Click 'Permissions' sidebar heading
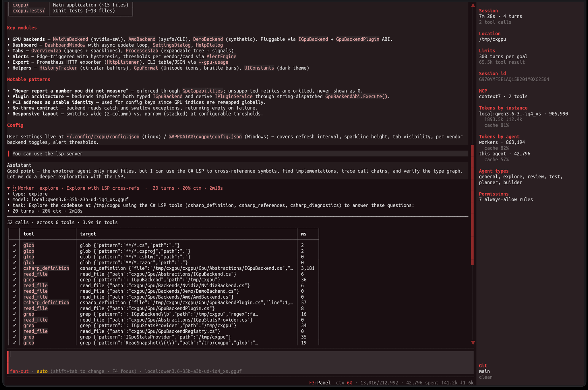 pyautogui.click(x=494, y=194)
